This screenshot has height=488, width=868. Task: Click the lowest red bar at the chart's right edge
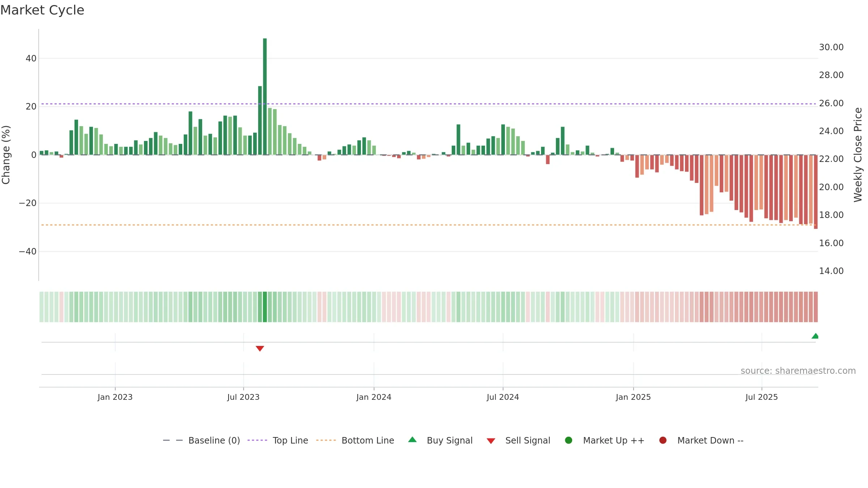click(816, 192)
